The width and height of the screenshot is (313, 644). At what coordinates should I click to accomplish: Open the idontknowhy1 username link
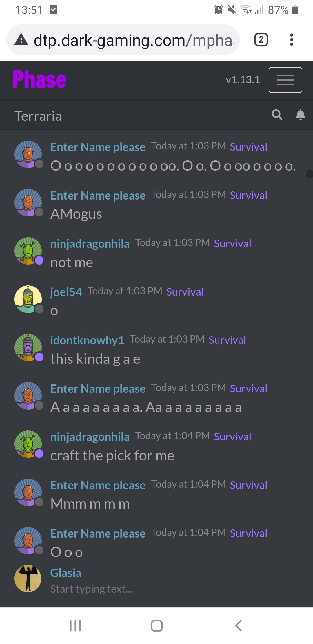pyautogui.click(x=87, y=340)
